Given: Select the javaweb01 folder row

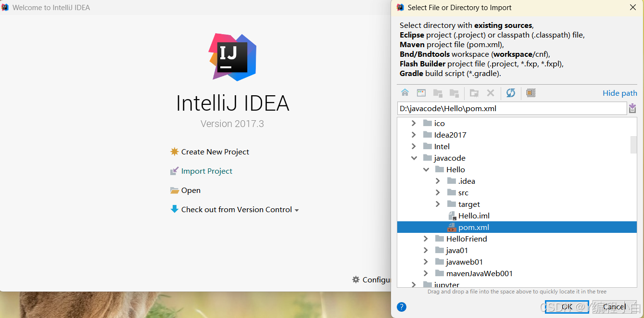Looking at the screenshot, I should click(x=517, y=262).
